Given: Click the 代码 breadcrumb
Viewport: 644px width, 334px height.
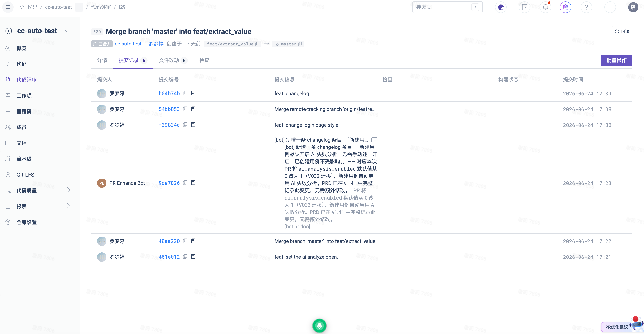Looking at the screenshot, I should click(x=32, y=7).
